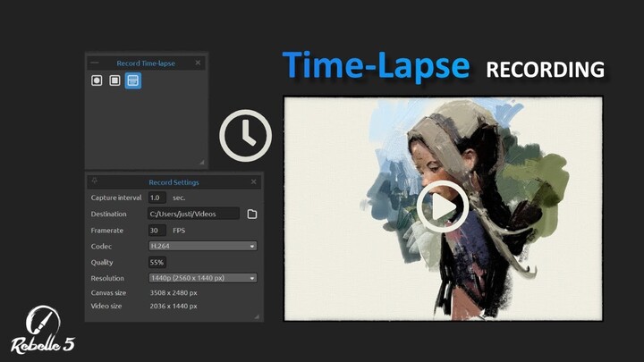This screenshot has width=644, height=362.
Task: Click the FPS unit label
Action: 179,231
